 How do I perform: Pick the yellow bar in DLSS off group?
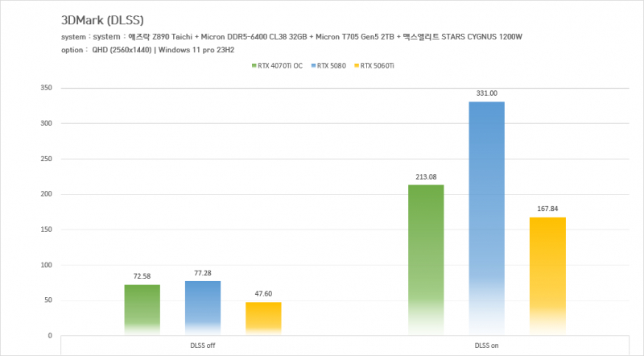263,318
